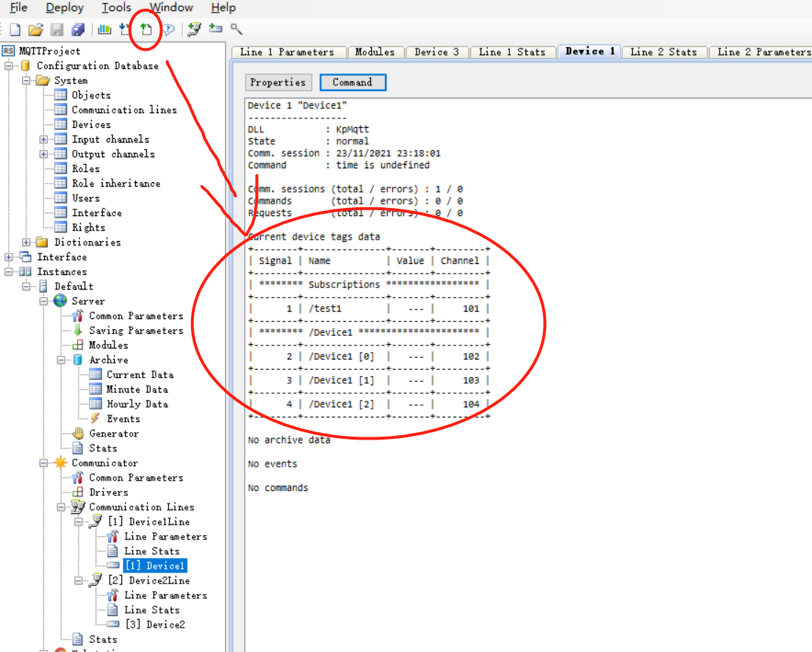Add a communication line with the plug icon

[193, 29]
